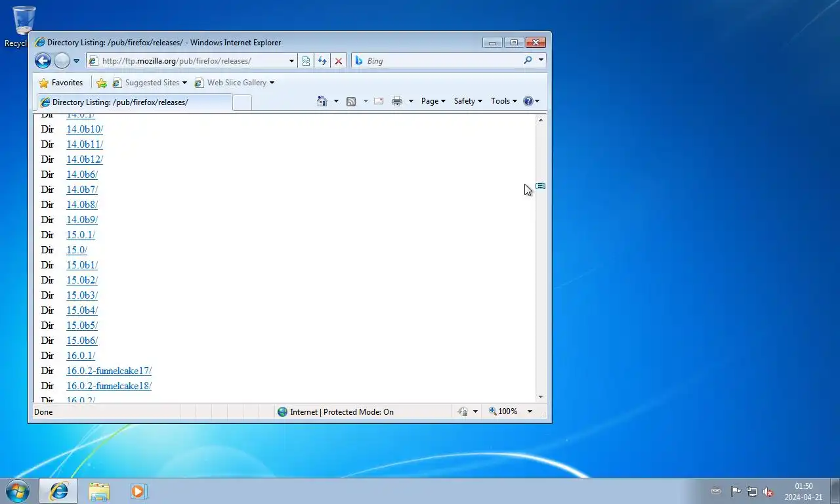
Task: Open the 14.0b9/ directory link
Action: [82, 220]
